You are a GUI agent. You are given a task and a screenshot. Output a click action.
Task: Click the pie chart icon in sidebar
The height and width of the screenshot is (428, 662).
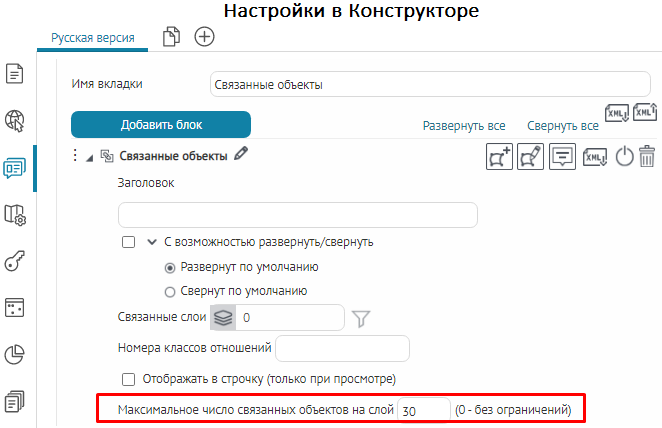pos(15,354)
